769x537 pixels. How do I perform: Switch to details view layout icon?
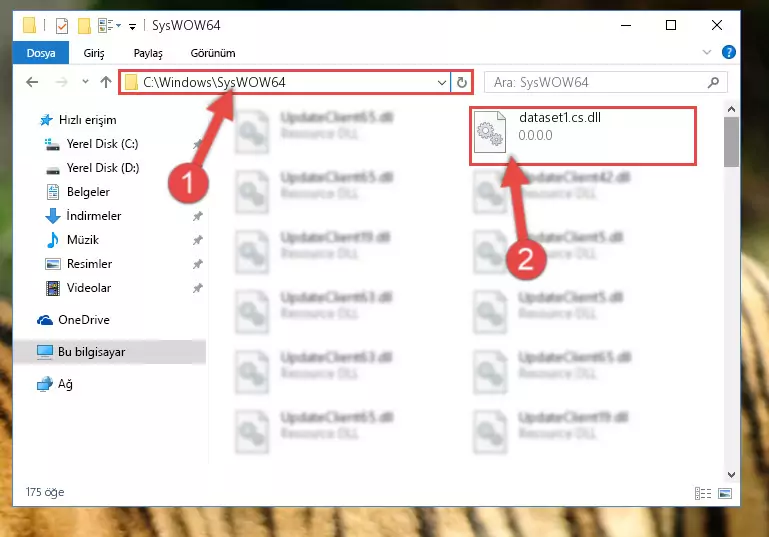703,493
